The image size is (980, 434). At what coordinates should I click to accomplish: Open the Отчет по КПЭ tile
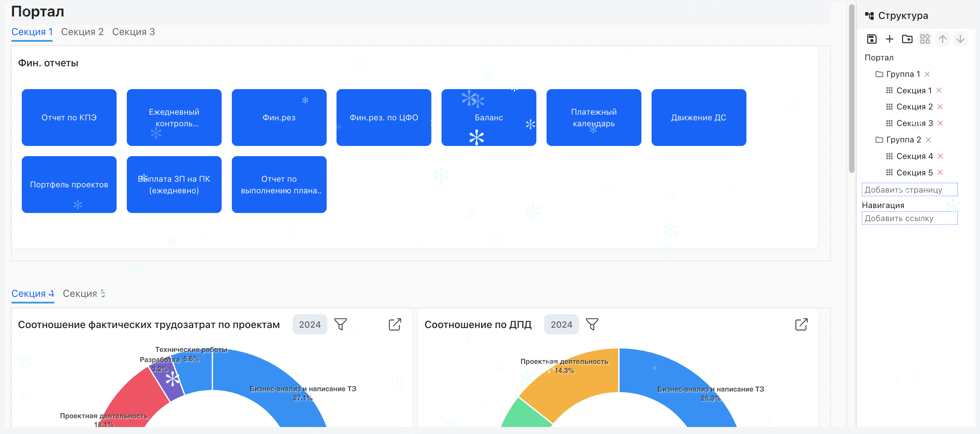pyautogui.click(x=69, y=118)
